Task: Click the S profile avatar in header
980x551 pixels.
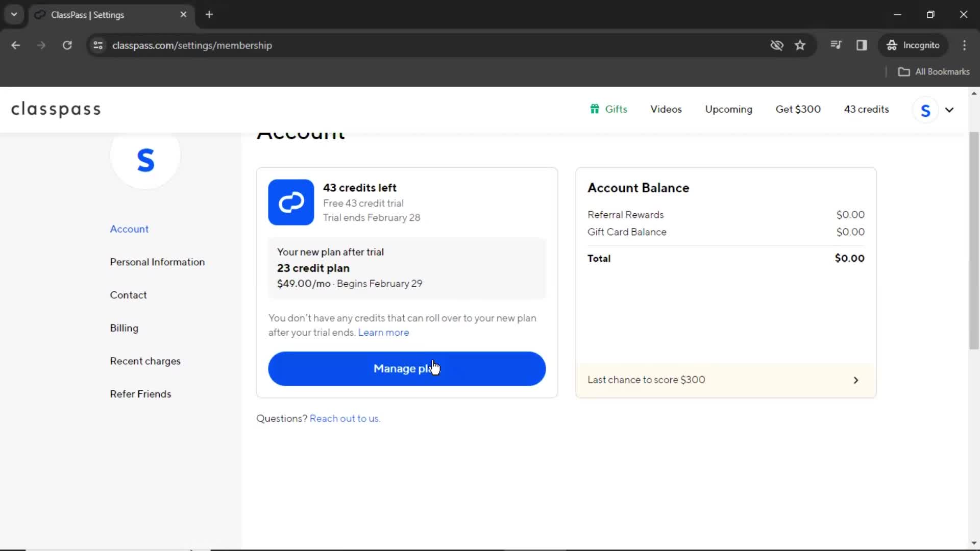Action: (x=925, y=110)
